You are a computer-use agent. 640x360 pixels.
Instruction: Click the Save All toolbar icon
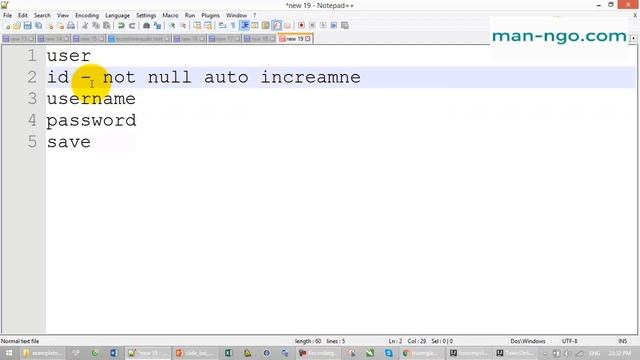point(38,26)
